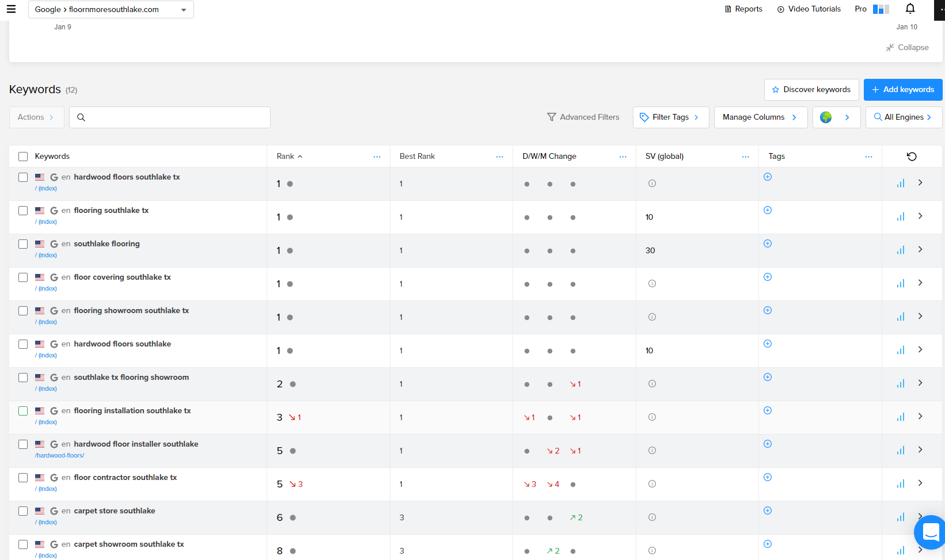Toggle the select-all keywords checkbox
The image size is (945, 560).
(x=23, y=157)
